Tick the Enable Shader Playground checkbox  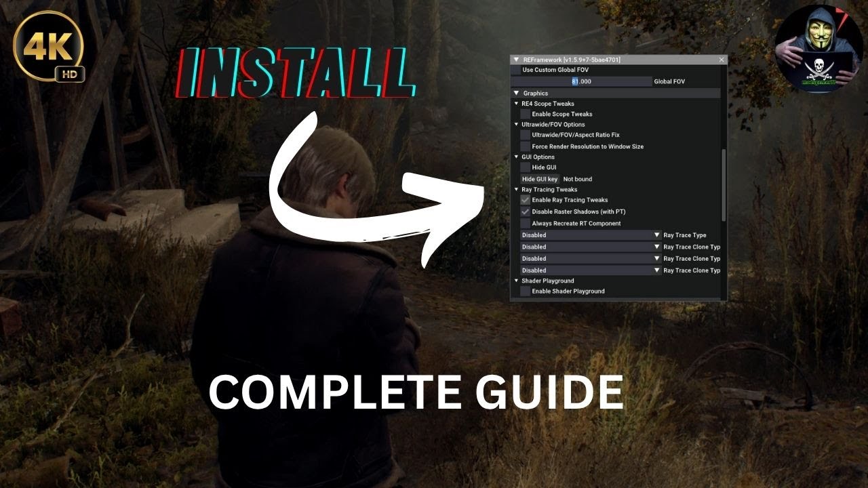526,291
